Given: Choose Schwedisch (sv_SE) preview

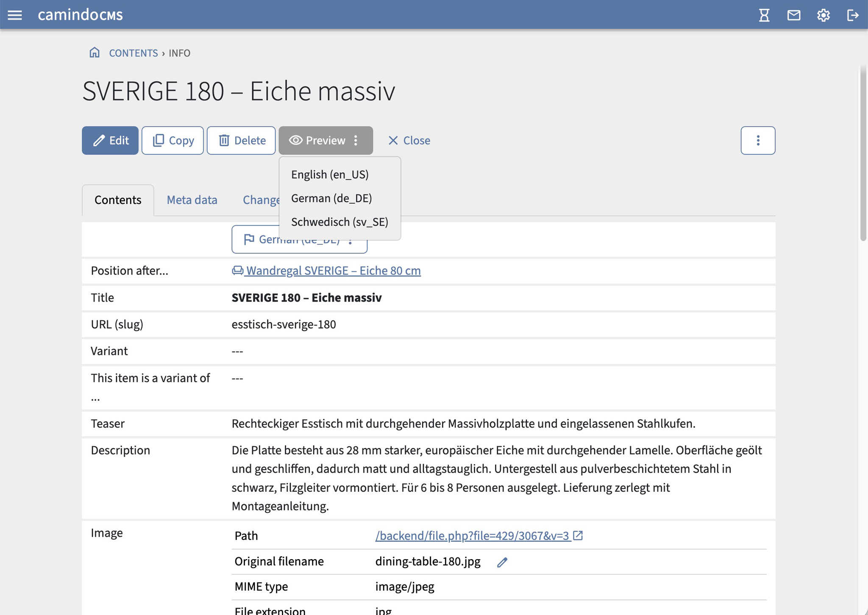Looking at the screenshot, I should coord(339,222).
